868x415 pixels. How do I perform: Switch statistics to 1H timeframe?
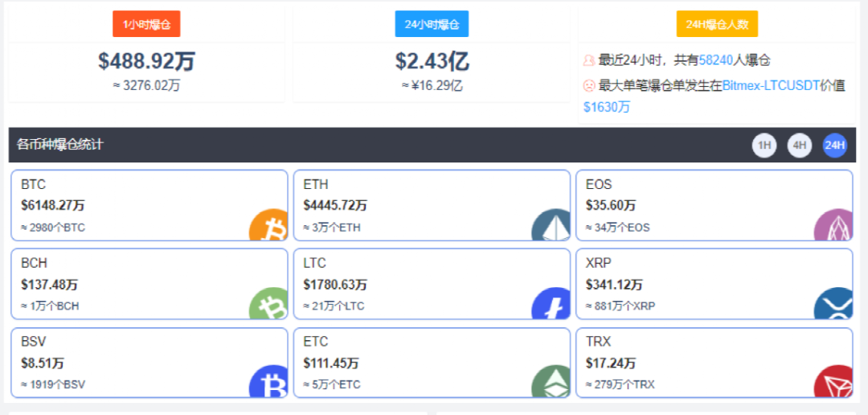point(764,146)
